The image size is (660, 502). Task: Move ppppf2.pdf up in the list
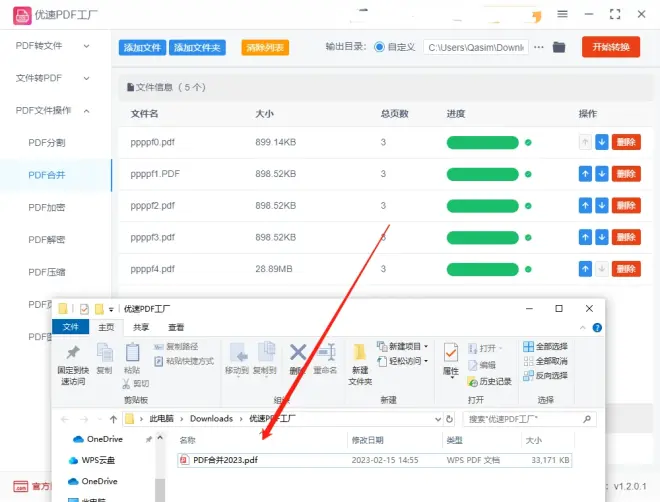[x=585, y=205]
